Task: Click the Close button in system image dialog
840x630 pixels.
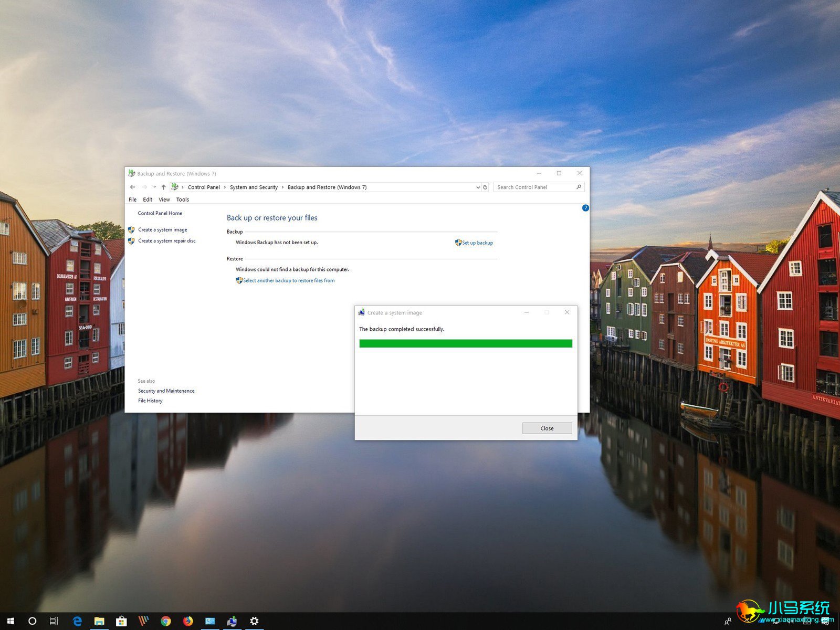Action: [x=547, y=428]
